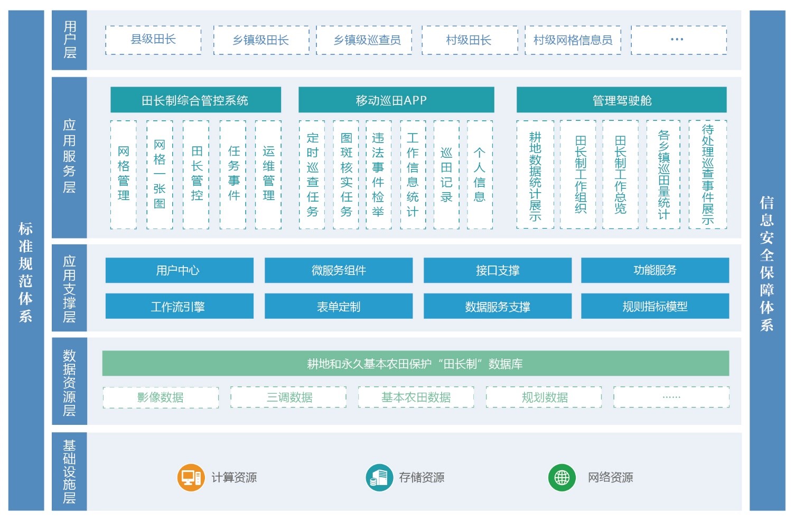Click the green network resources globe icon
This screenshot has width=795, height=532.
point(562,478)
